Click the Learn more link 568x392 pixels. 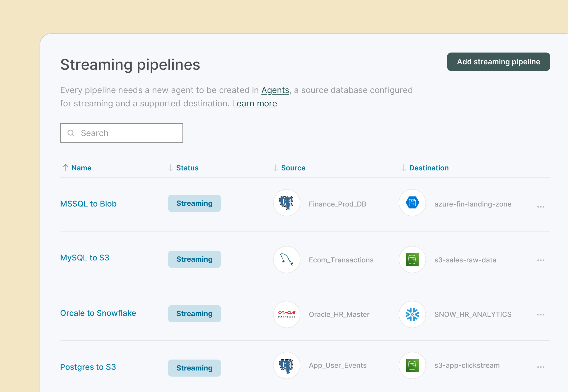254,103
